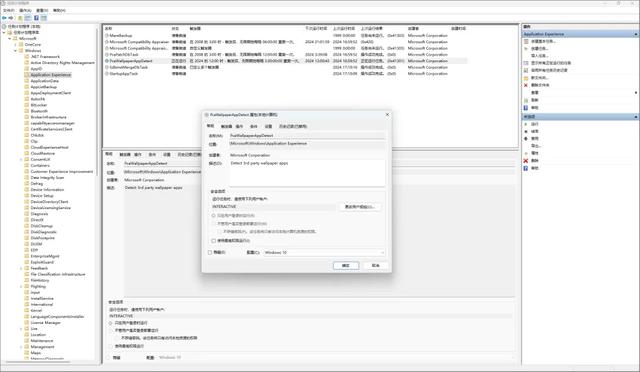Tick the Hidden checkbox in properties dialog
The width and height of the screenshot is (640, 372).
pyautogui.click(x=210, y=252)
